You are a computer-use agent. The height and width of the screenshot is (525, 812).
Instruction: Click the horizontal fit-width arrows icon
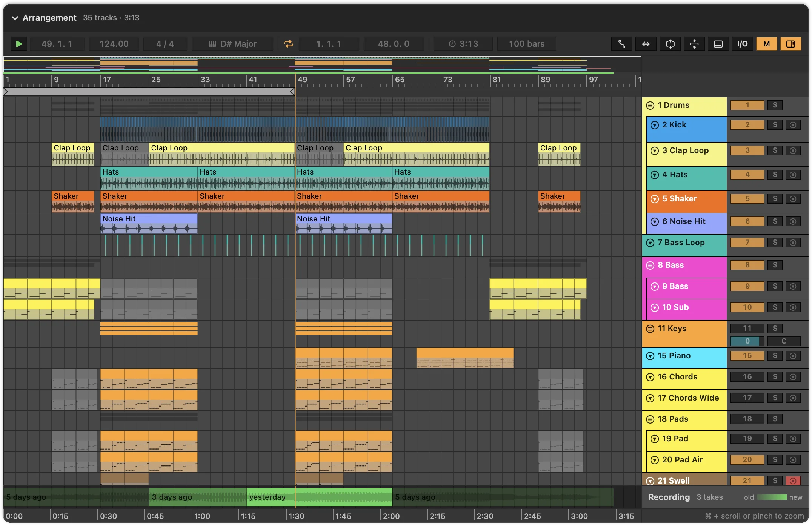tap(646, 44)
